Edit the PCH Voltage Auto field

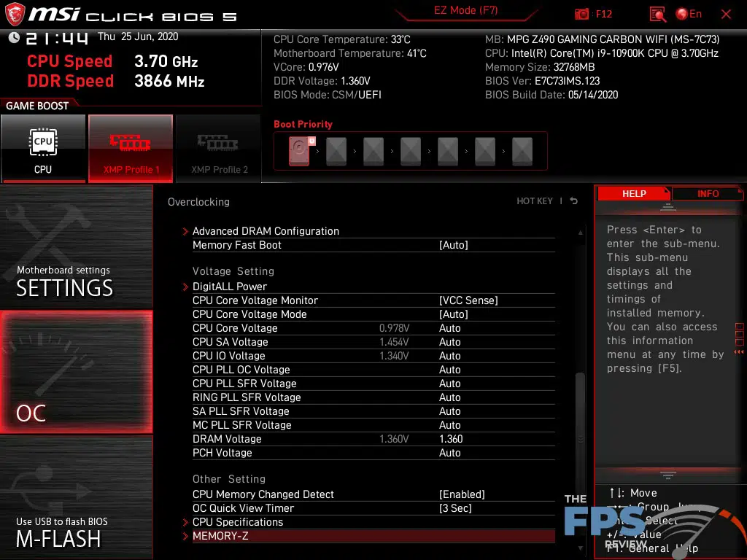coord(449,452)
